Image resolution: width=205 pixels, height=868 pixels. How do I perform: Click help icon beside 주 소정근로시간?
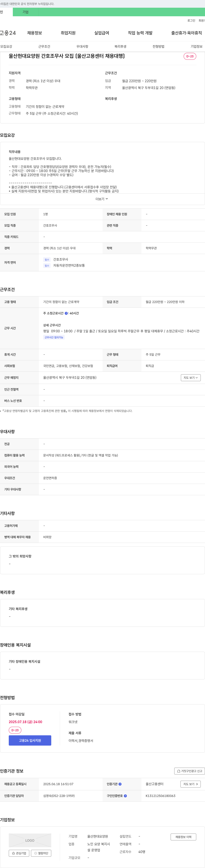coord(66,313)
